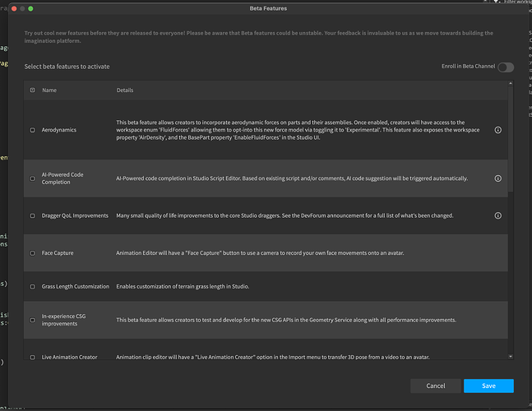The width and height of the screenshot is (532, 411).
Task: Open info for Dragger QoL Improvements
Action: [498, 216]
